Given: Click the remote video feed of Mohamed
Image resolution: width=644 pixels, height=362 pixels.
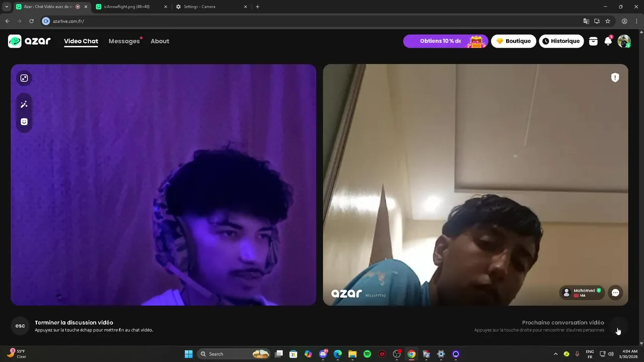Looking at the screenshot, I should click(475, 185).
